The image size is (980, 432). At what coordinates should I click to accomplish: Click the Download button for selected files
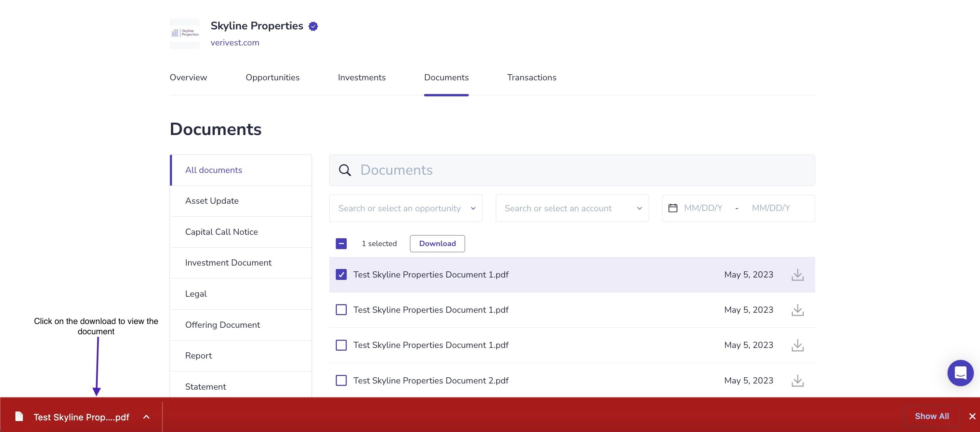tap(437, 243)
